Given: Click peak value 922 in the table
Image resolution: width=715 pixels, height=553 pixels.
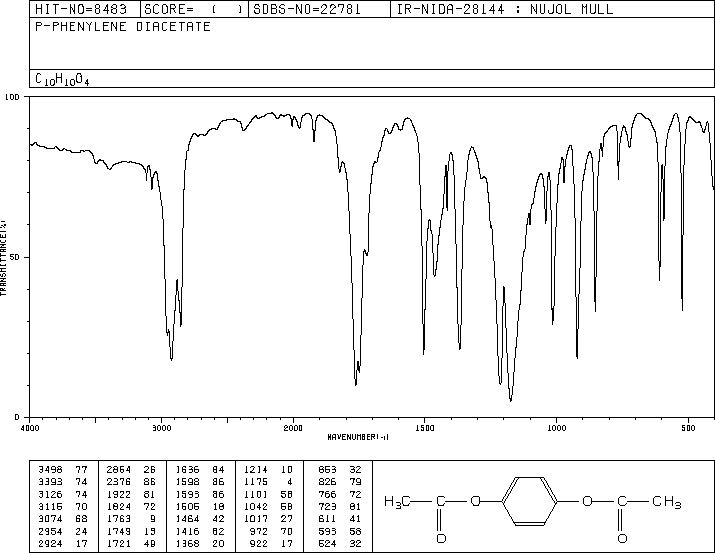Looking at the screenshot, I should [x=259, y=543].
